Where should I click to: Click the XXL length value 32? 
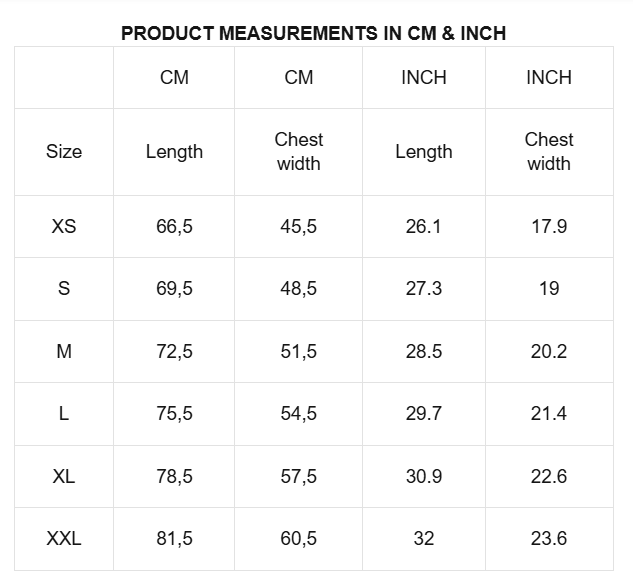click(424, 539)
